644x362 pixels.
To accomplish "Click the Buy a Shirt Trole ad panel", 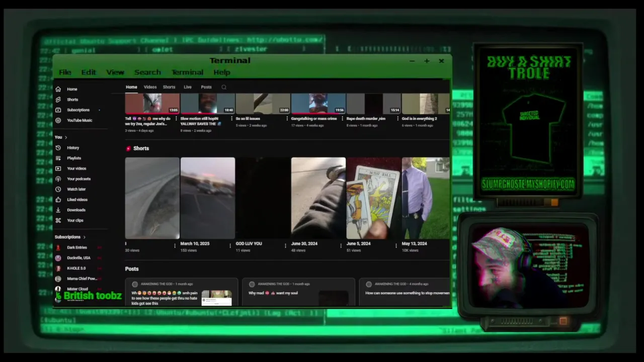I will coord(528,122).
